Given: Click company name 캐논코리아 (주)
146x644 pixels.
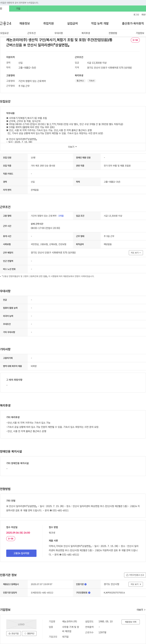Looking at the screenshot, I should 70,621.
